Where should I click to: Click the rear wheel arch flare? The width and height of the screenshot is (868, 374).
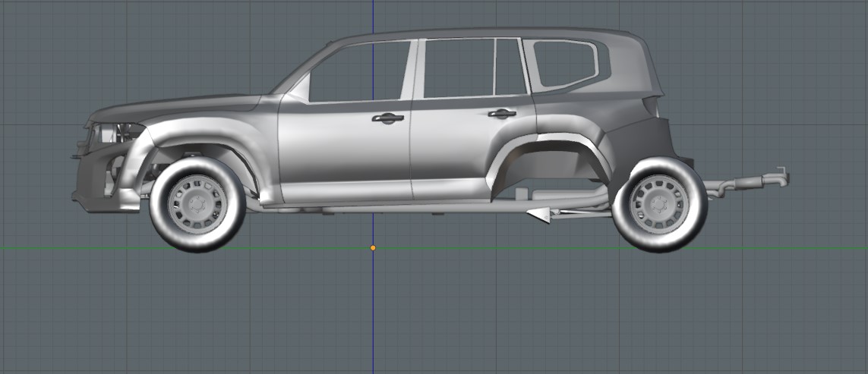(548, 152)
